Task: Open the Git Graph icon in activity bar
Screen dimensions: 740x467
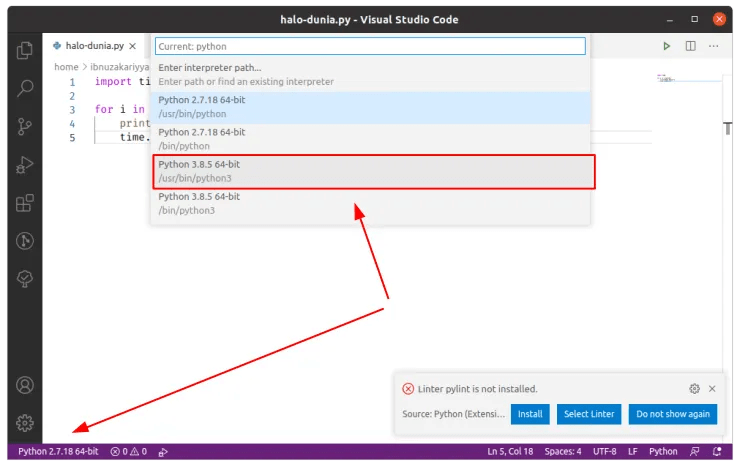Action: [x=25, y=241]
